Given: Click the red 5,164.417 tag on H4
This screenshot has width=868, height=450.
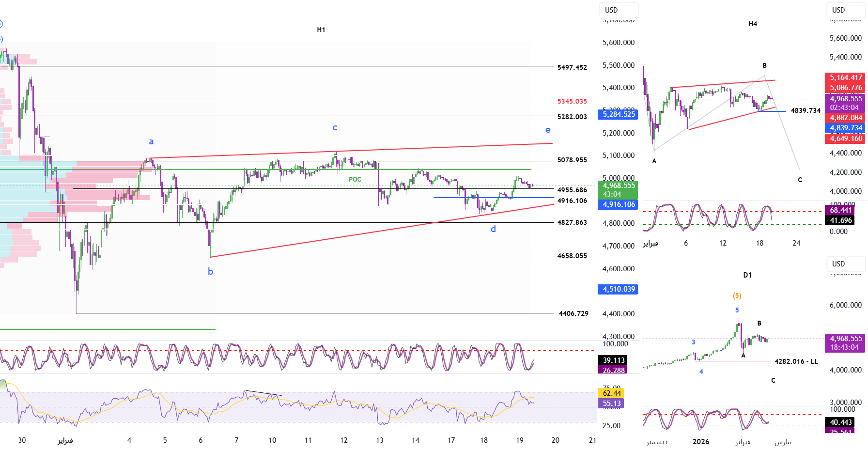Looking at the screenshot, I should 845,78.
